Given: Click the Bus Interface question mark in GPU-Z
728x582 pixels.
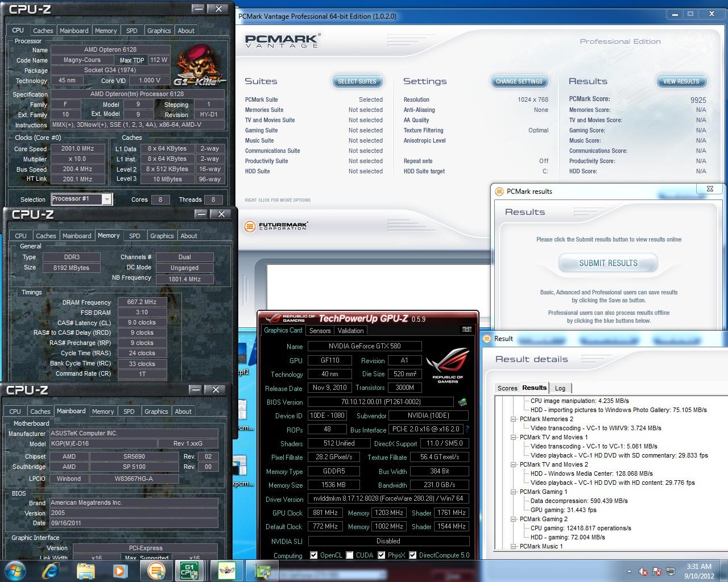Looking at the screenshot, I should pyautogui.click(x=468, y=430).
